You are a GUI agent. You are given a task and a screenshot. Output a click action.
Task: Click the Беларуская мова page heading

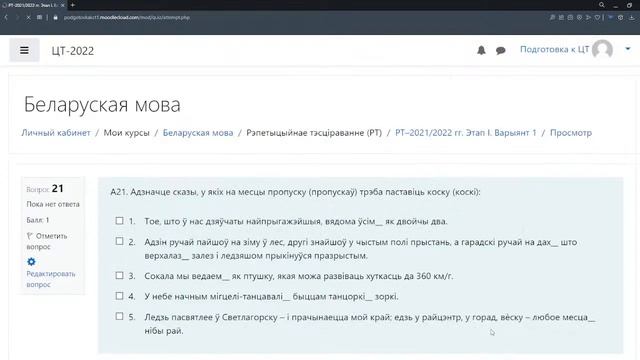tap(102, 104)
